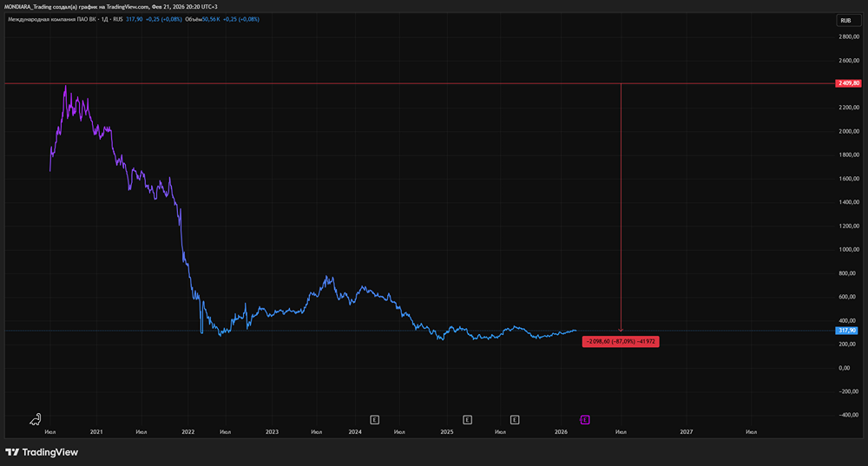Click the 2022 label on time axis
The width and height of the screenshot is (868, 466).
click(188, 431)
